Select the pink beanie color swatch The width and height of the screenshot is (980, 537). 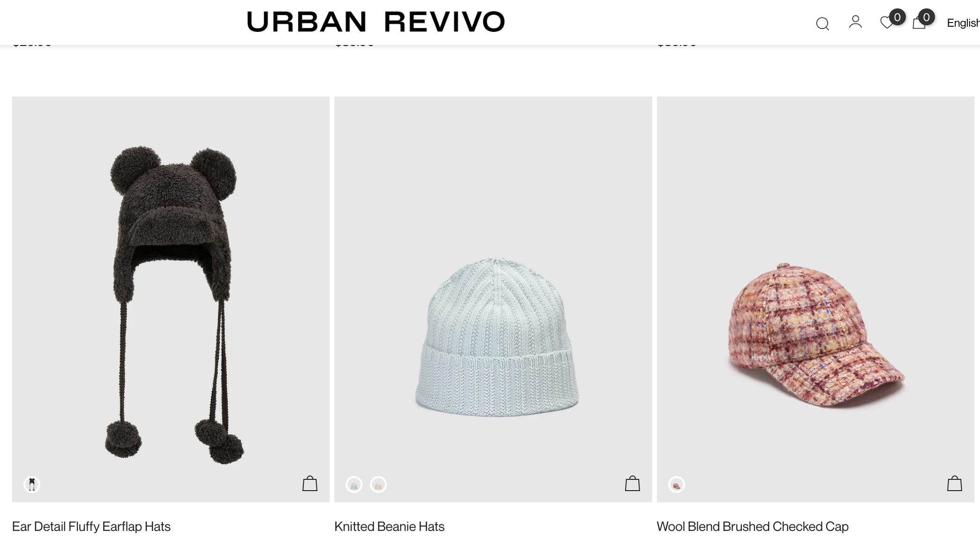point(378,484)
